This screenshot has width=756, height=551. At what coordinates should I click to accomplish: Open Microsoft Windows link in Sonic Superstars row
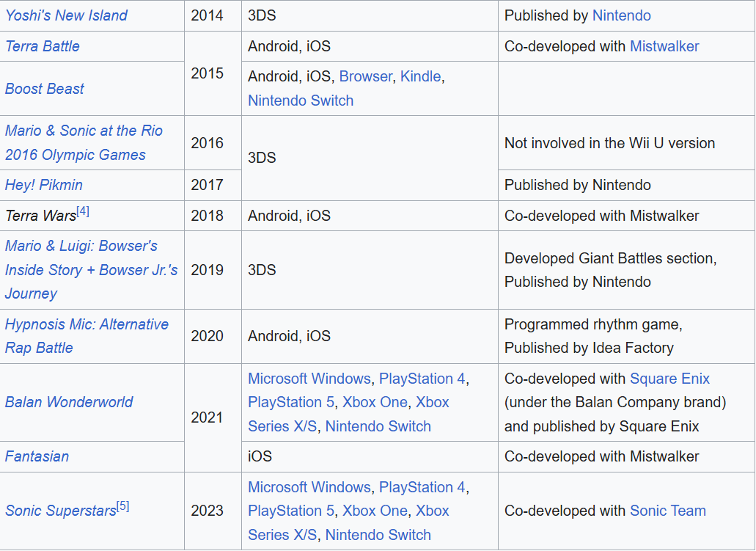pos(309,487)
